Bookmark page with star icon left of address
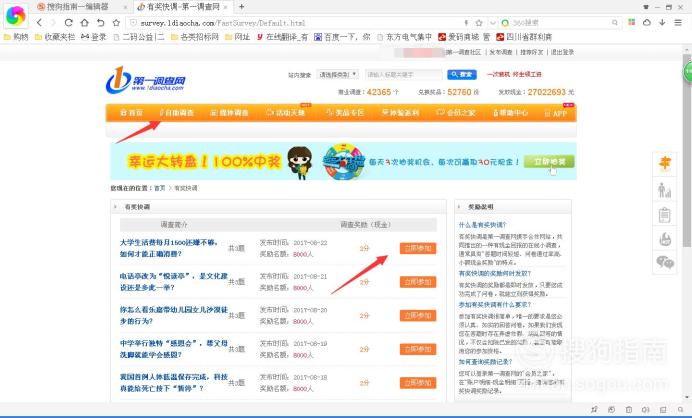This screenshot has width=692, height=418. [116, 23]
